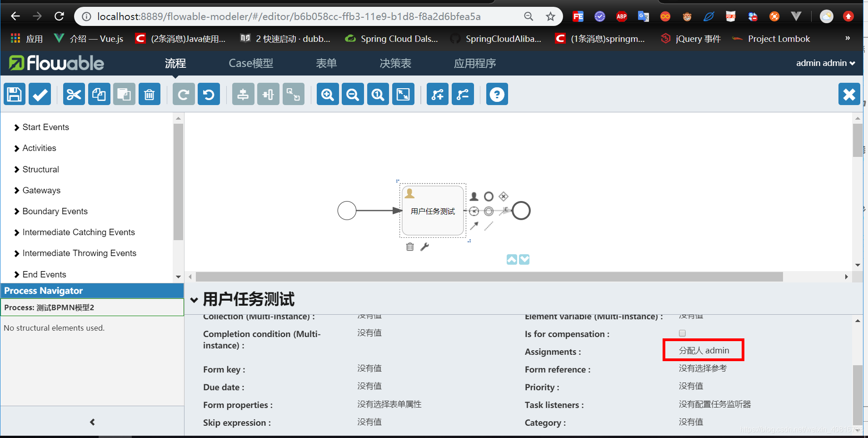Open the wrench settings icon below user task
The width and height of the screenshot is (868, 438).
click(424, 247)
